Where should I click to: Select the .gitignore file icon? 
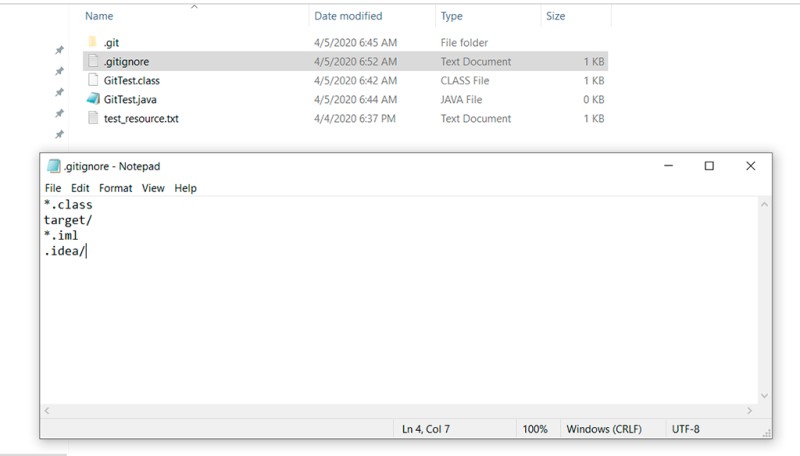click(93, 61)
